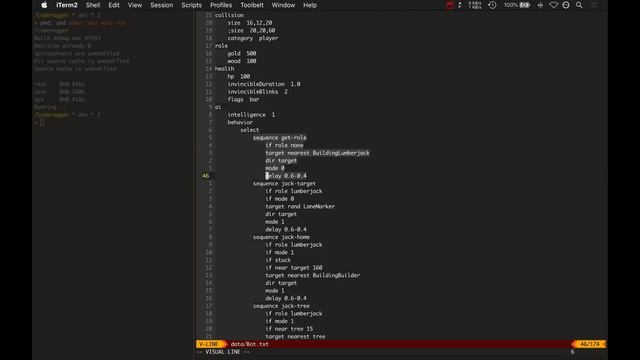Click the red calendar icon in menu bar
The height and width of the screenshot is (360, 640).
[x=449, y=5]
